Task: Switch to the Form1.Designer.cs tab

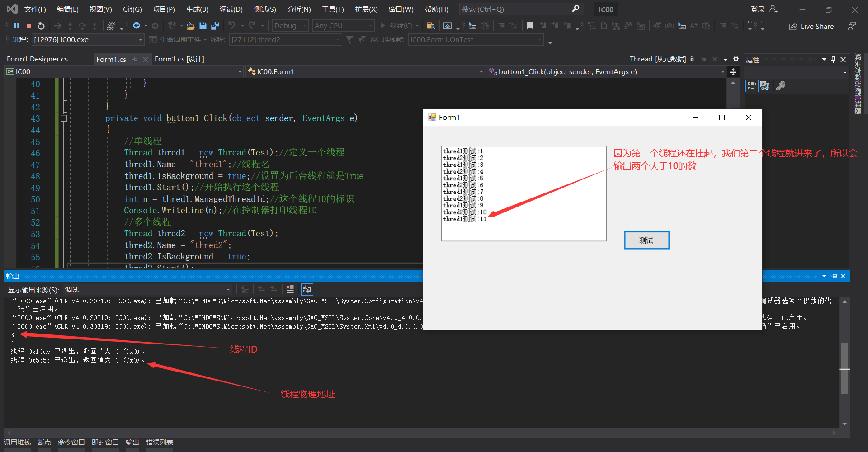Action: point(37,59)
